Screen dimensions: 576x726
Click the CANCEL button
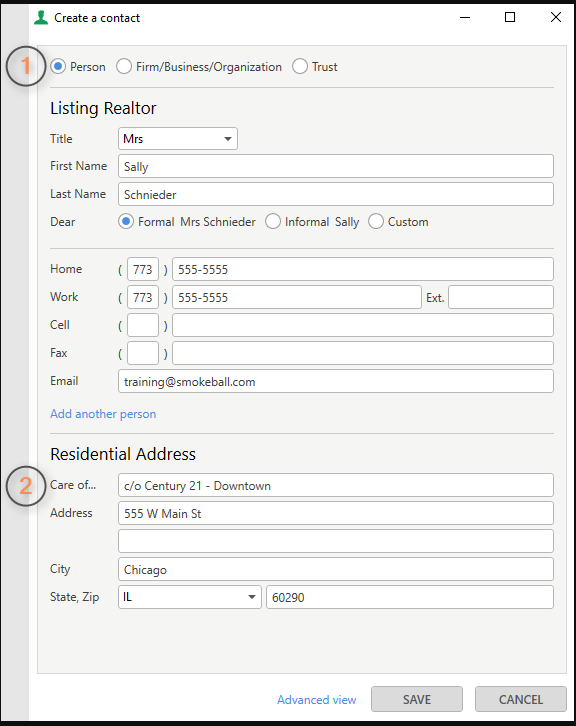[x=520, y=699]
